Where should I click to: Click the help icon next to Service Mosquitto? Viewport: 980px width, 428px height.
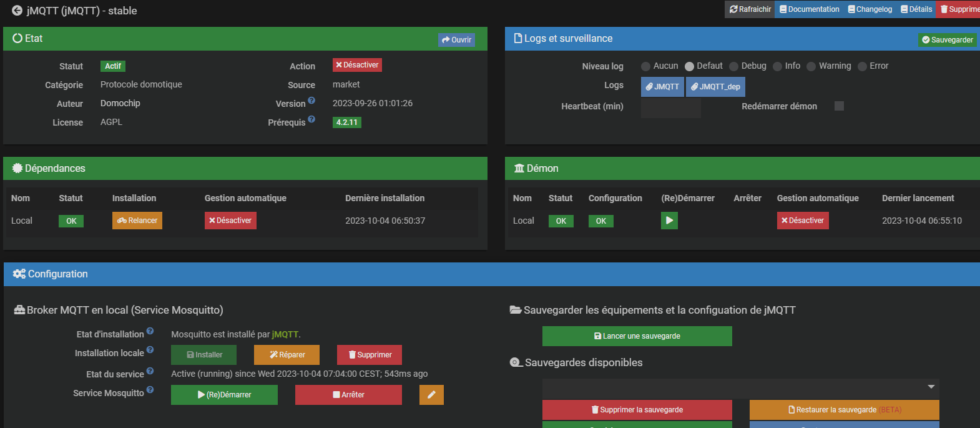pyautogui.click(x=150, y=390)
